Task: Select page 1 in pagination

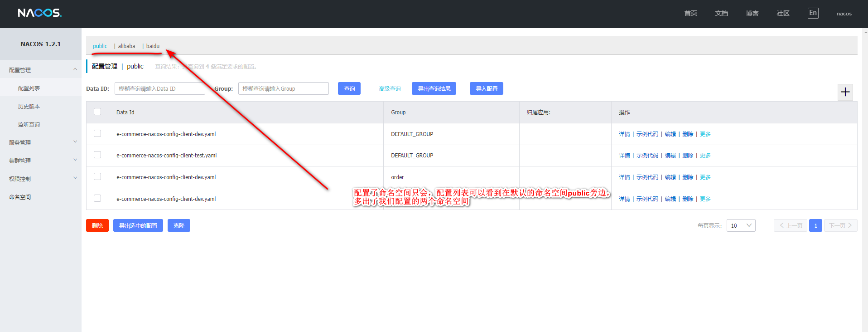Action: [815, 225]
